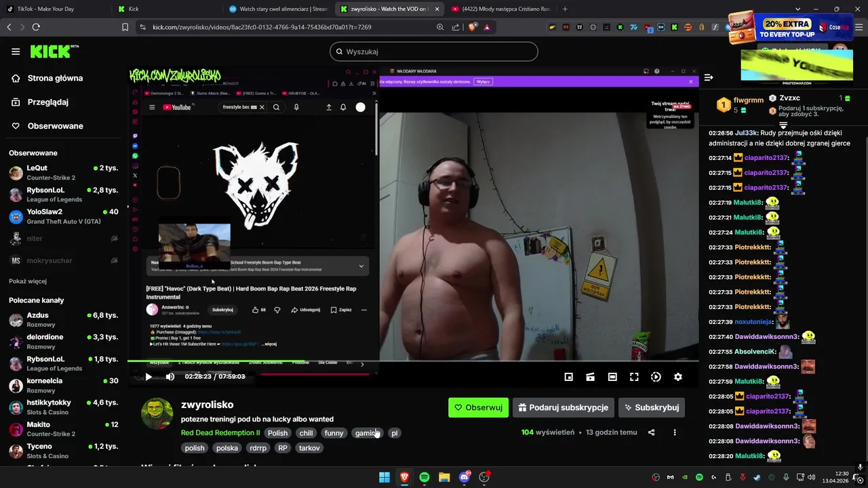Open Brave Shields lion icon
The image size is (868, 488).
[x=473, y=27]
